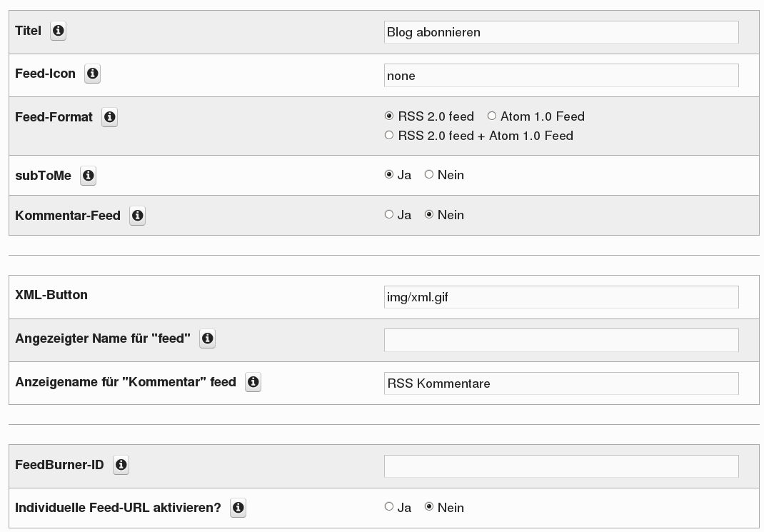Screen dimensions: 764x532
Task: Select Ja for Individuelle Feed-URL aktivieren
Action: coord(389,507)
